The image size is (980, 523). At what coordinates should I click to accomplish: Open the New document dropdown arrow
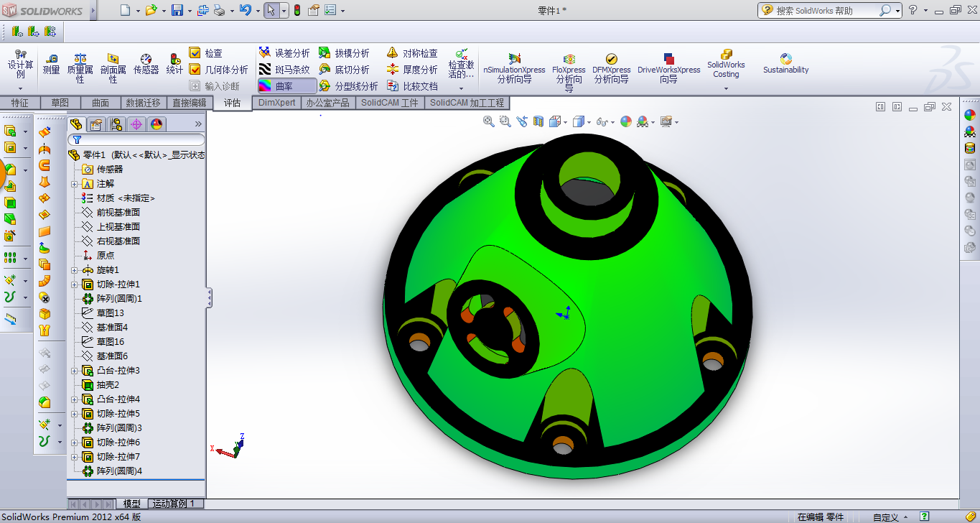tap(138, 11)
